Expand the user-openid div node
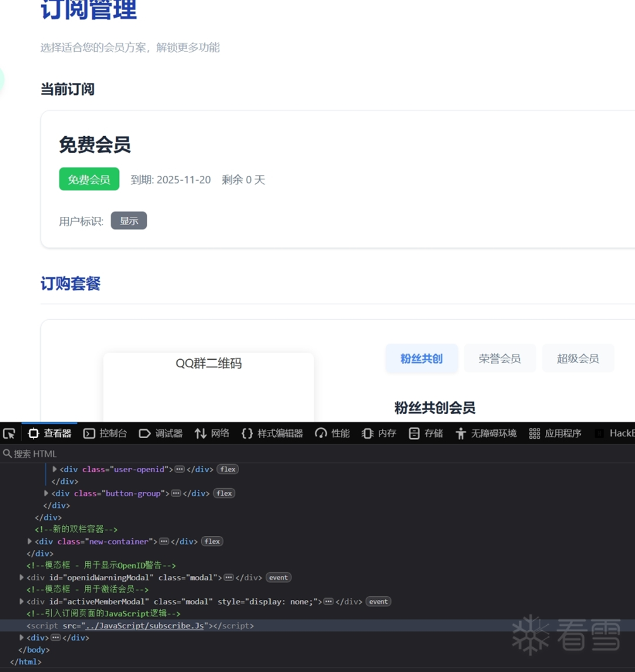The image size is (635, 672). coord(54,469)
